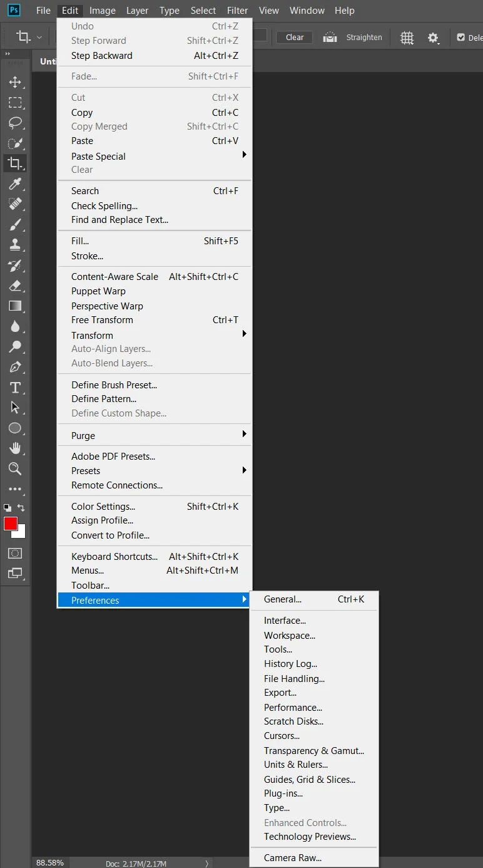Image resolution: width=483 pixels, height=868 pixels.
Task: Expand the Paste Special submenu
Action: point(155,156)
